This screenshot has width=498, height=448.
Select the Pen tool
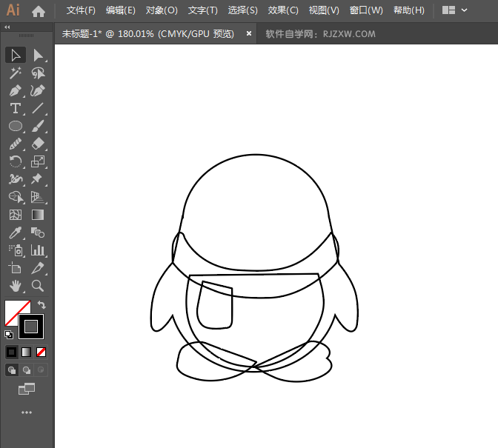(15, 90)
